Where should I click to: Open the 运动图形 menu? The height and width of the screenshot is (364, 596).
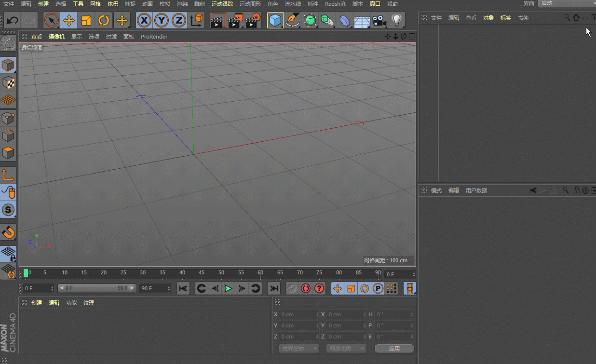point(250,4)
